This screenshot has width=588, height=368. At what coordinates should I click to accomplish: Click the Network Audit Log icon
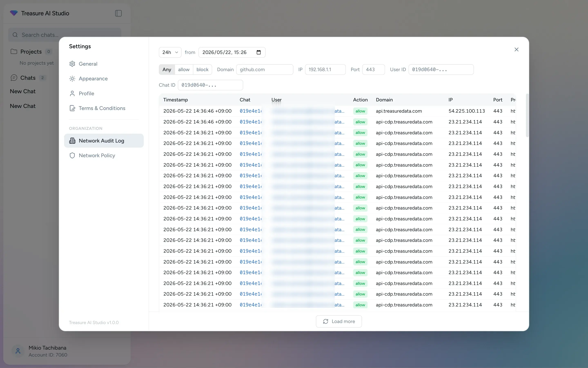point(72,141)
